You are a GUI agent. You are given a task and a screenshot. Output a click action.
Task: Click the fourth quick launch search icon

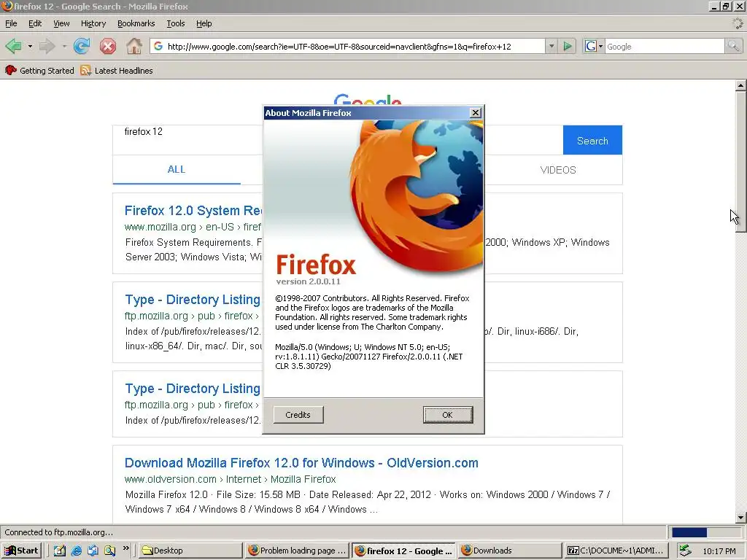tap(109, 551)
